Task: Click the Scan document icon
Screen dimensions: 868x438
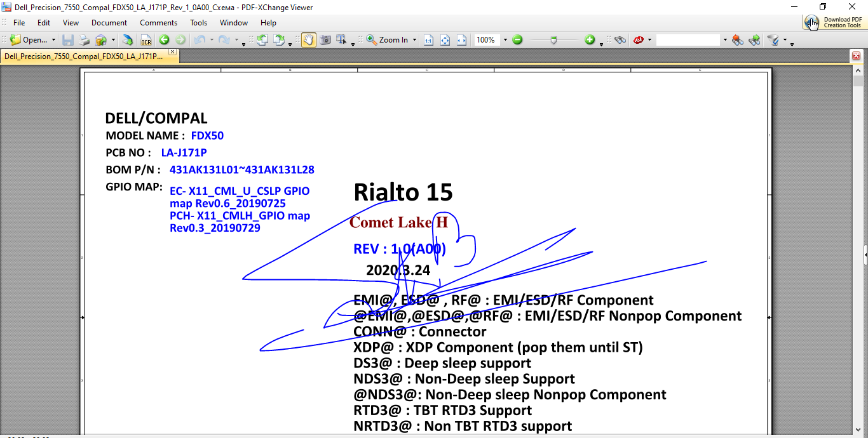Action: (100, 40)
